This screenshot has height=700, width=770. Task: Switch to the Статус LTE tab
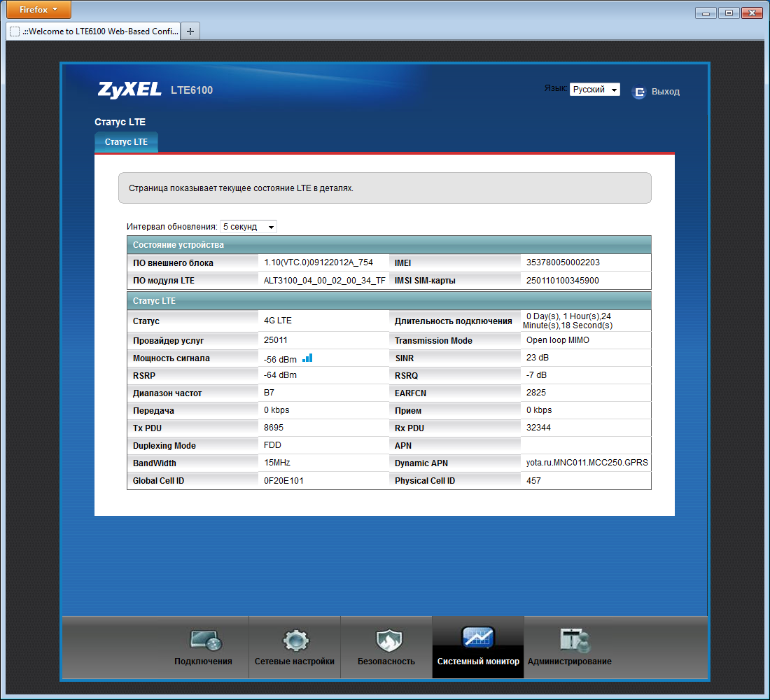126,142
